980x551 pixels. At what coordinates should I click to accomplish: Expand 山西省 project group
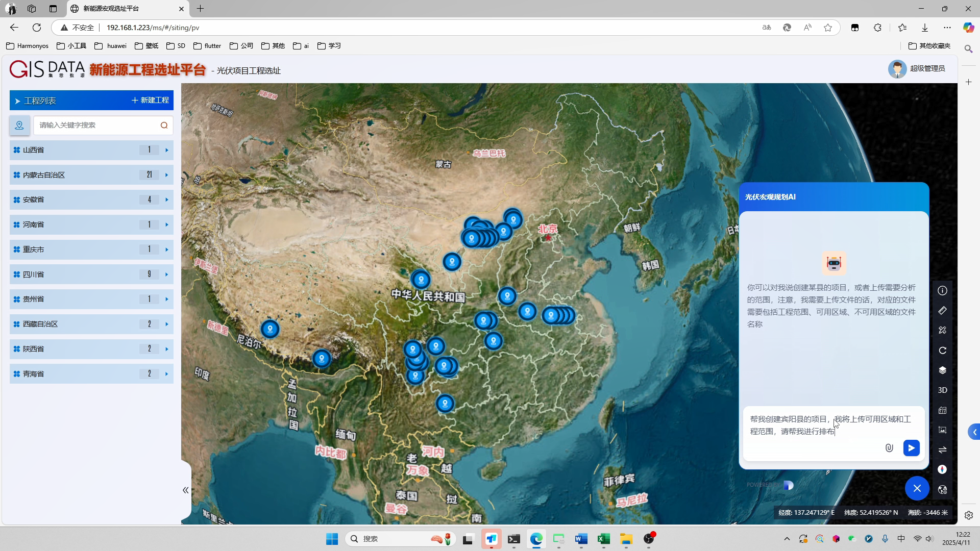(x=91, y=150)
